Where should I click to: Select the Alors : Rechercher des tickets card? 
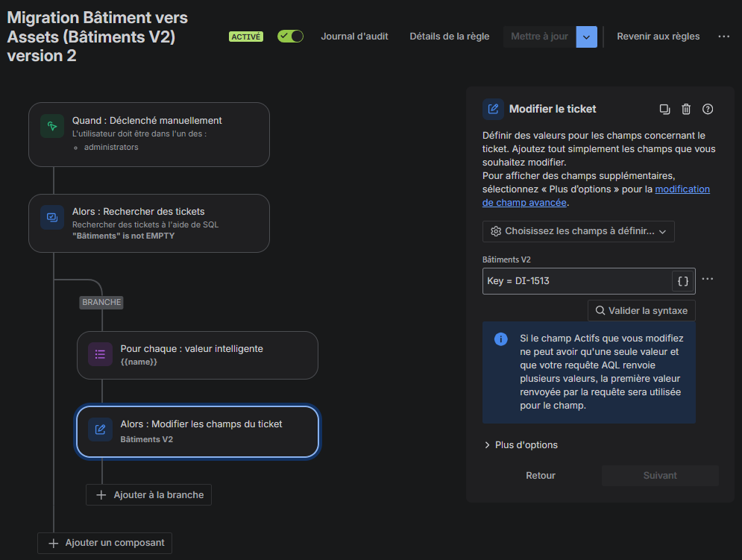pos(149,224)
